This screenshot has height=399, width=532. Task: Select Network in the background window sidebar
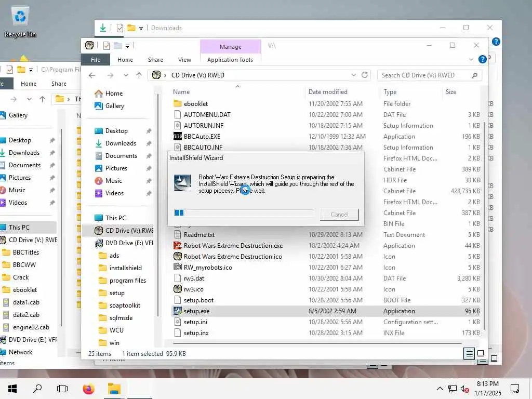tap(20, 352)
